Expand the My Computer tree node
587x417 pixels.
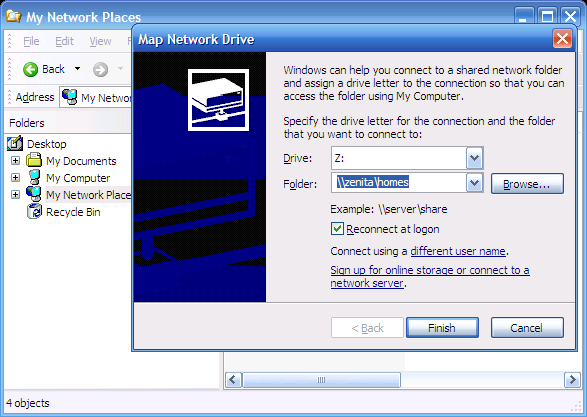pos(15,177)
